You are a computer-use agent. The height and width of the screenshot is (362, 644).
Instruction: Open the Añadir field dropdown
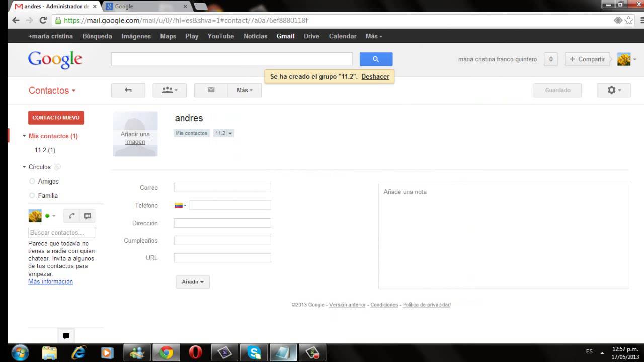(193, 282)
